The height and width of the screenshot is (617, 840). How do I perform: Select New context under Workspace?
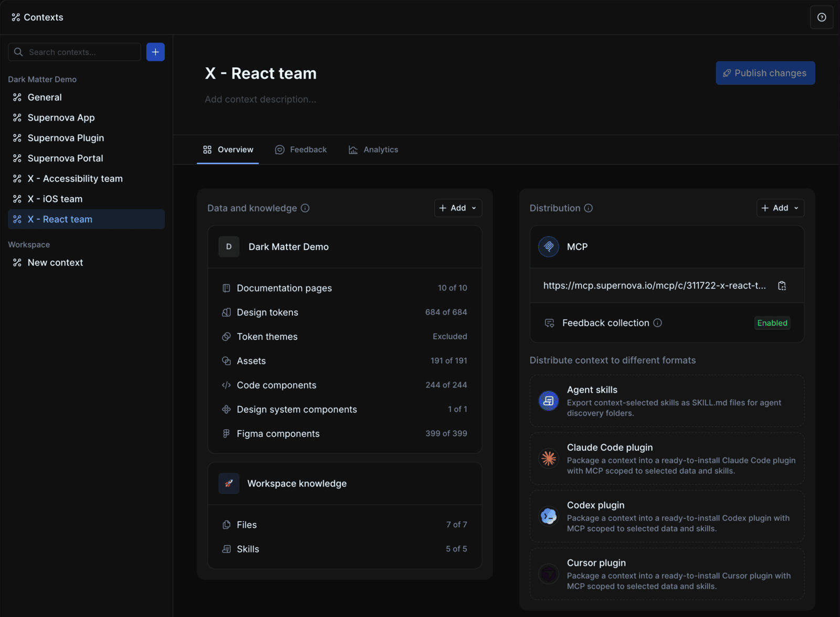(86, 262)
